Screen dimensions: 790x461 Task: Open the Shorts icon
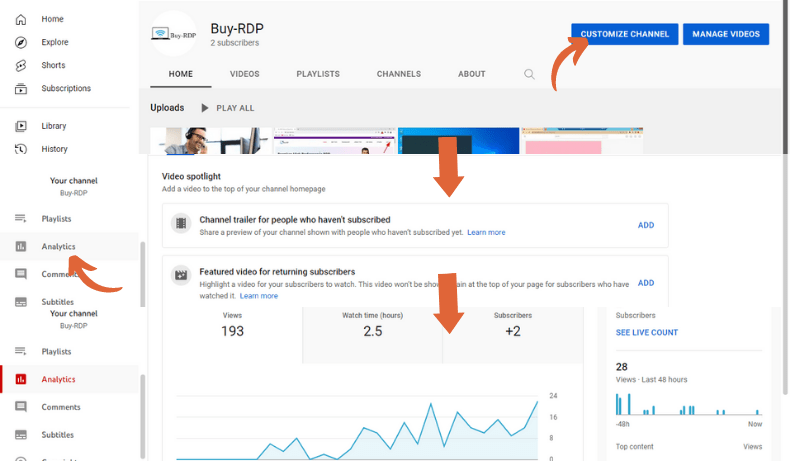pos(21,65)
